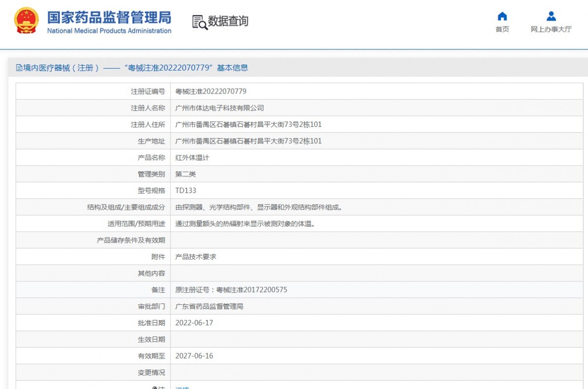Viewport: 588px width, 389px height.
Task: Click the 注册证编号 label cell
Action: [x=93, y=91]
